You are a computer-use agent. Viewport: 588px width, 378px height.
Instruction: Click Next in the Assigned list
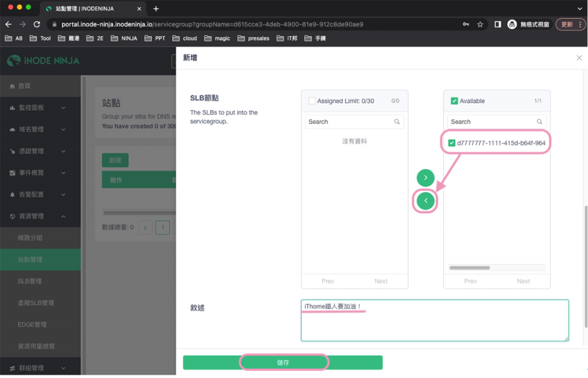click(381, 281)
